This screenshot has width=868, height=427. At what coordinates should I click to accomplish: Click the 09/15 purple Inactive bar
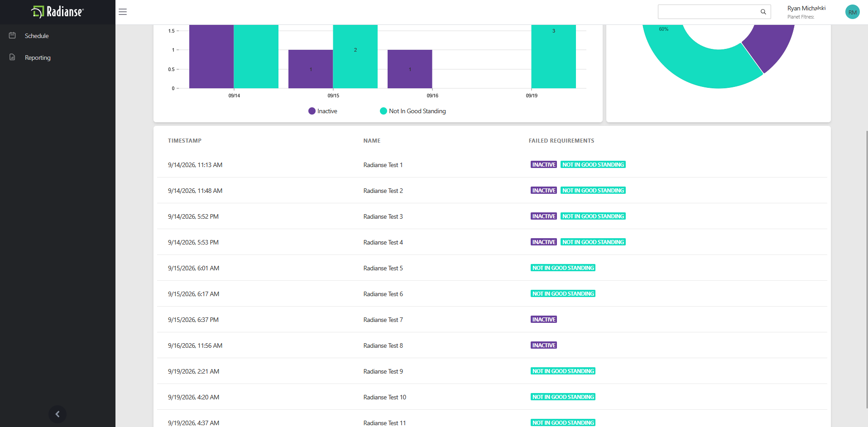tap(311, 69)
